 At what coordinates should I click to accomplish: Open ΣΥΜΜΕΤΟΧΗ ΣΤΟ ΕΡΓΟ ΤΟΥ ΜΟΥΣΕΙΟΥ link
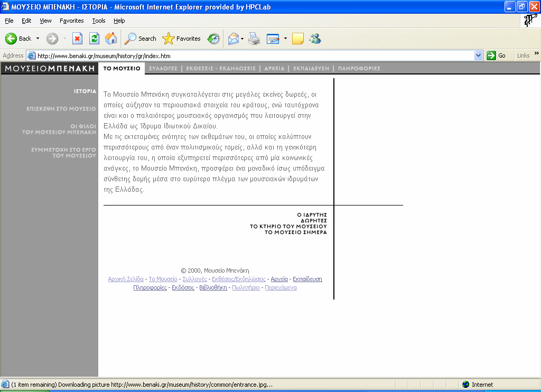63,153
